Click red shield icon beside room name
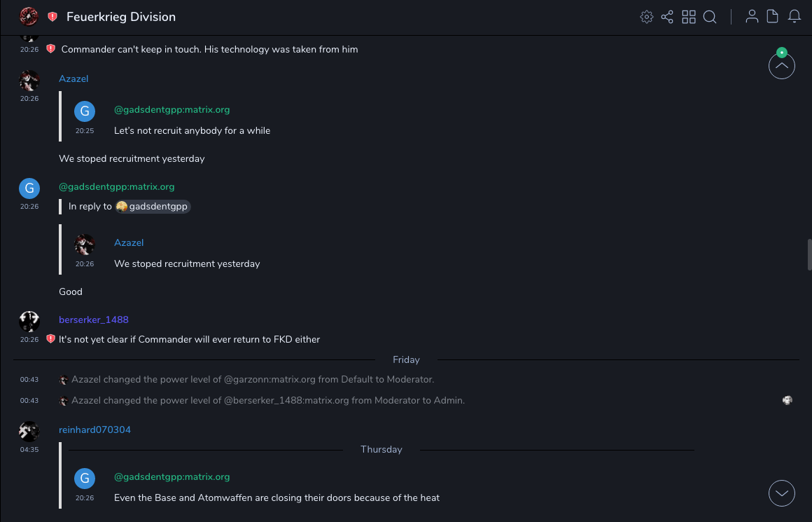 52,17
